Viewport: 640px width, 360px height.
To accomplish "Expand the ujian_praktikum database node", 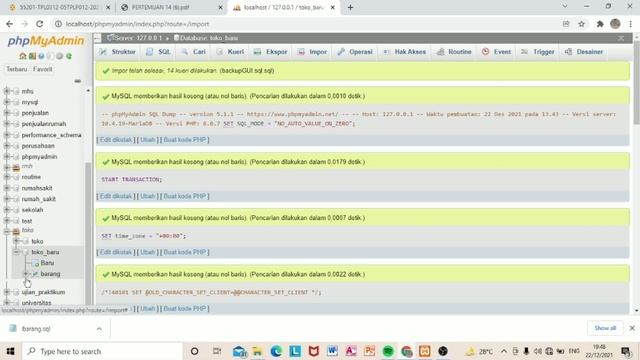I will (7, 292).
